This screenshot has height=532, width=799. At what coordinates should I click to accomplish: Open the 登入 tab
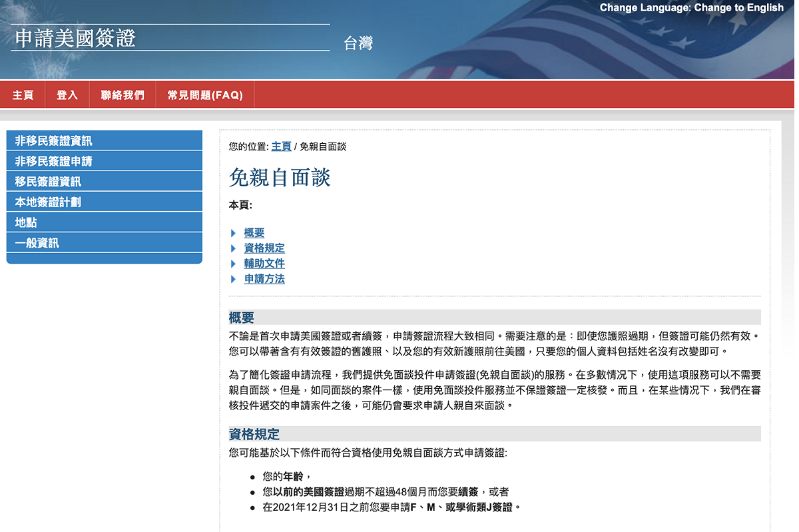[x=67, y=95]
